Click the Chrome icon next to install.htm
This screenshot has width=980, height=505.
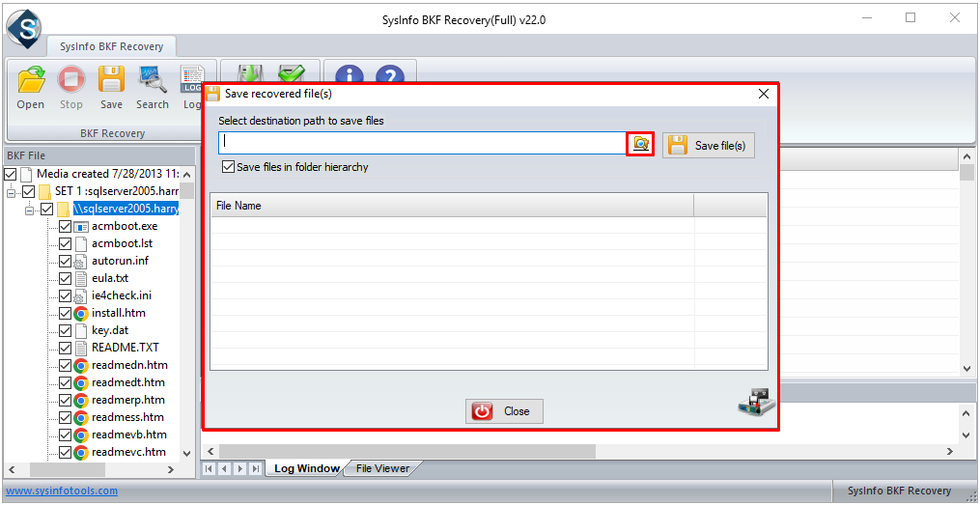tap(81, 313)
